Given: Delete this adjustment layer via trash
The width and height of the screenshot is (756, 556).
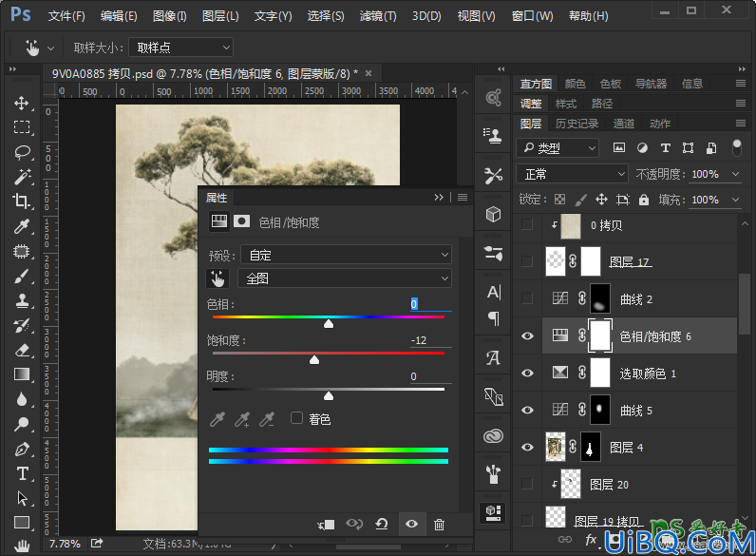Looking at the screenshot, I should pyautogui.click(x=439, y=524).
